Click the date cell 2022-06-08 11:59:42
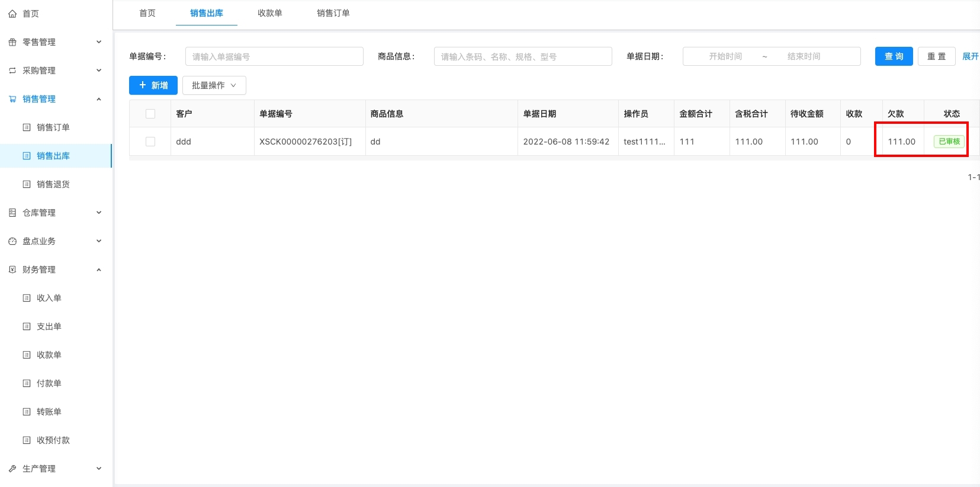Image resolution: width=980 pixels, height=487 pixels. tap(566, 142)
